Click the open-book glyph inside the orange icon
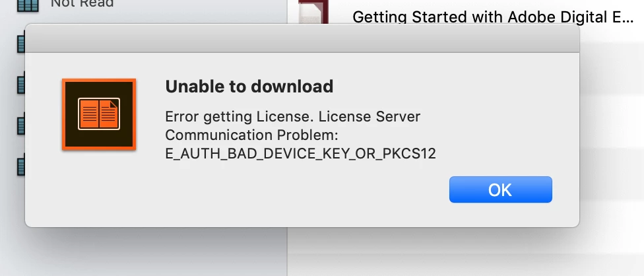 point(99,114)
